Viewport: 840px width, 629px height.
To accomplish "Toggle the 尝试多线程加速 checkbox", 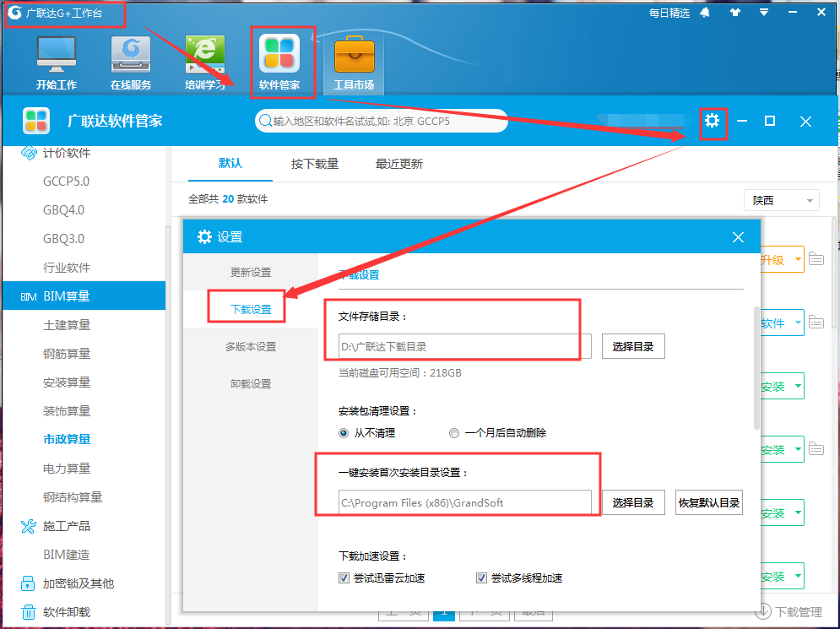I will tap(481, 578).
